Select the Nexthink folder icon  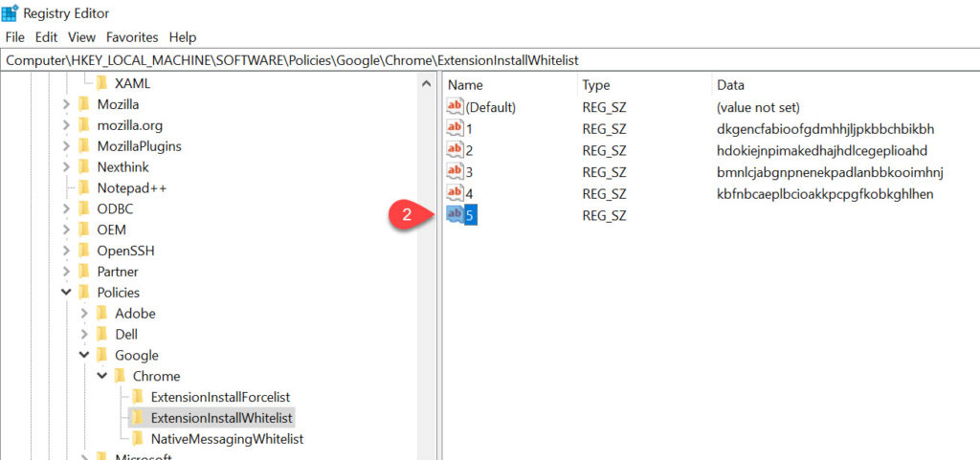[x=84, y=167]
